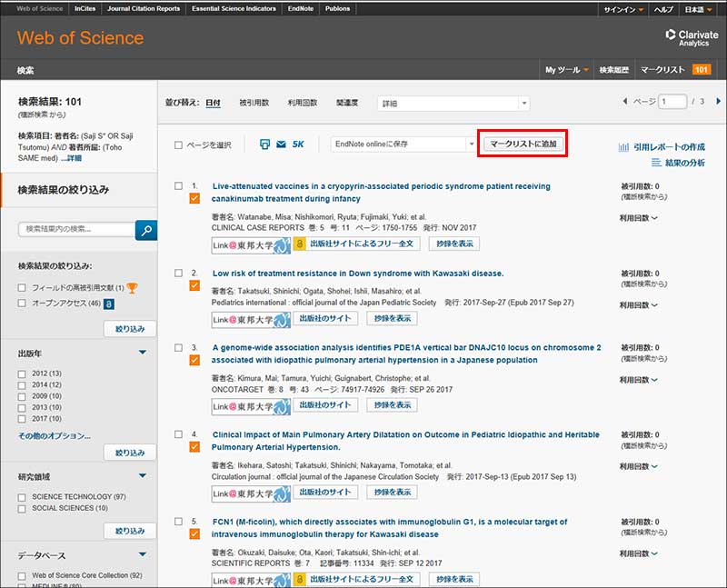Open the 結果の分析 link
Image resolution: width=727 pixels, height=588 pixels.
coord(685,163)
